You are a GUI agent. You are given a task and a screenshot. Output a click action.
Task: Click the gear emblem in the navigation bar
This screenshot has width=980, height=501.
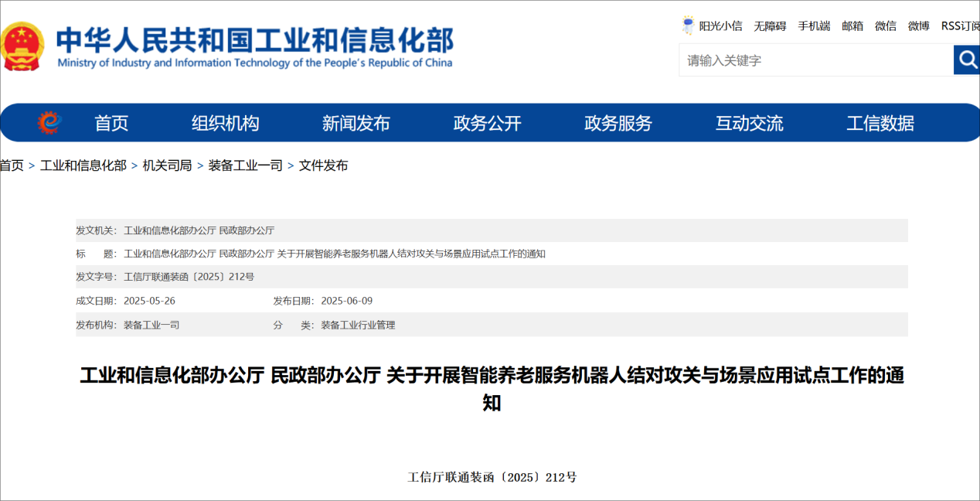(49, 122)
